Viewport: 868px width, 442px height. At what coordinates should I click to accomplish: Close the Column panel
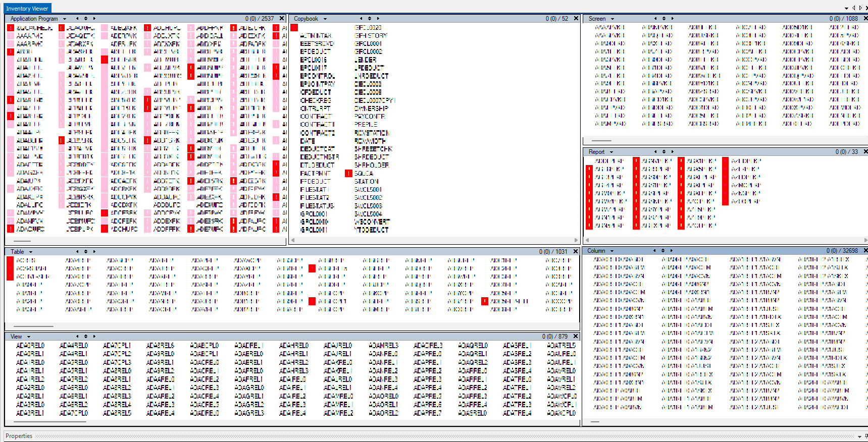coord(865,251)
